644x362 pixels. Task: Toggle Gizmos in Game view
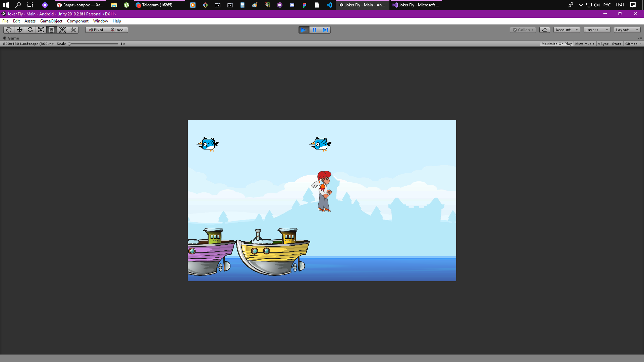(631, 44)
